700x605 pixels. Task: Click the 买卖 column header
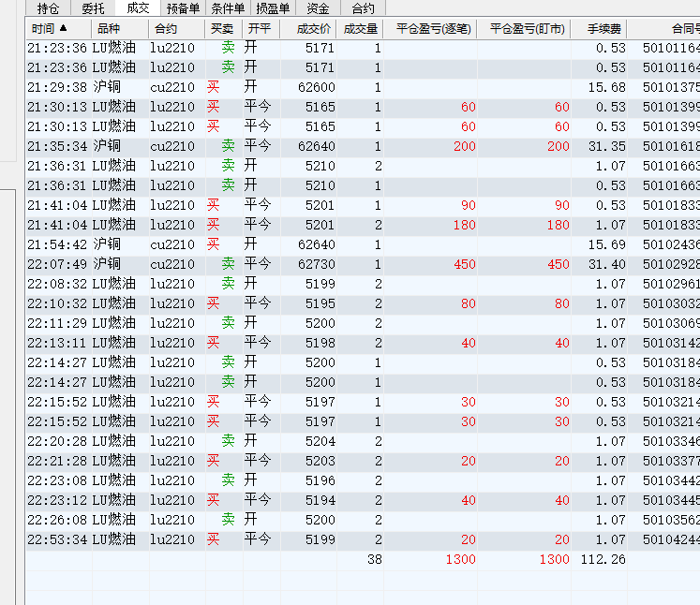(223, 28)
